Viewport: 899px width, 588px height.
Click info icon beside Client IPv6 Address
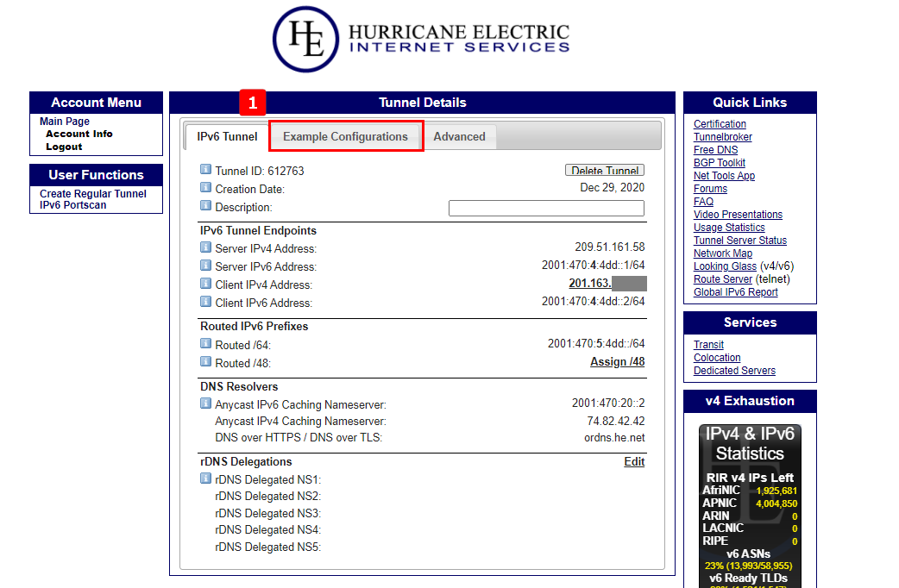coord(205,302)
